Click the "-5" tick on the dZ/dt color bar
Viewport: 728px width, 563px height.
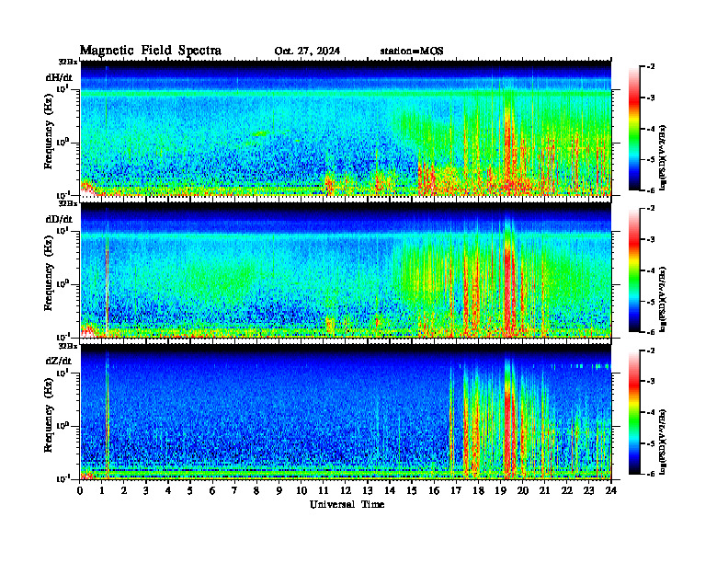tap(650, 443)
